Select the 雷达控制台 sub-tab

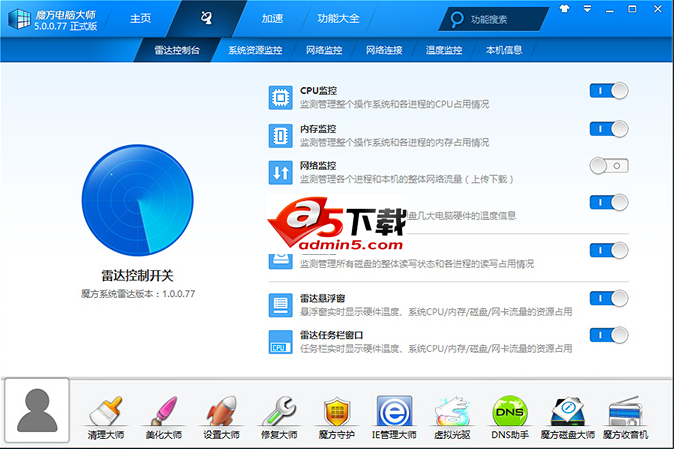coord(177,50)
